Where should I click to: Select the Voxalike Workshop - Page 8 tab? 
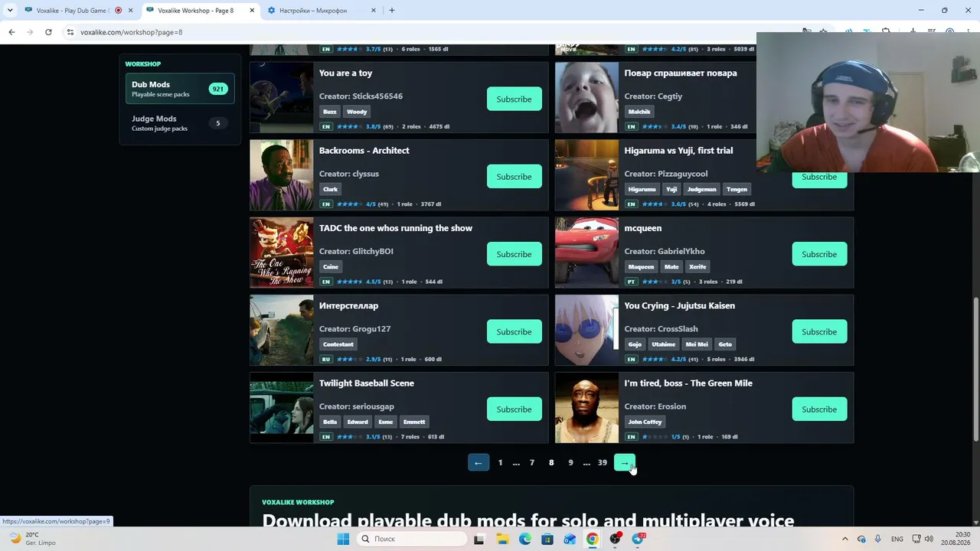coord(195,11)
